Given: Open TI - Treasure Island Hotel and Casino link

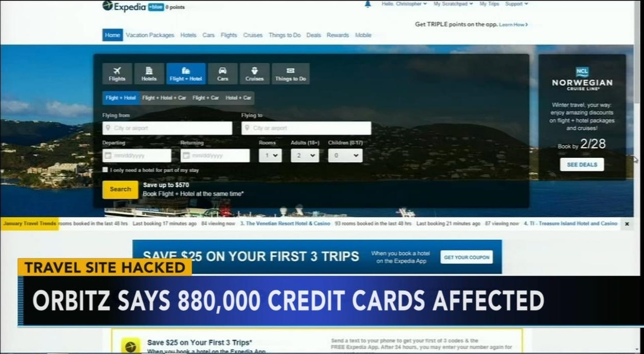Looking at the screenshot, I should [571, 223].
